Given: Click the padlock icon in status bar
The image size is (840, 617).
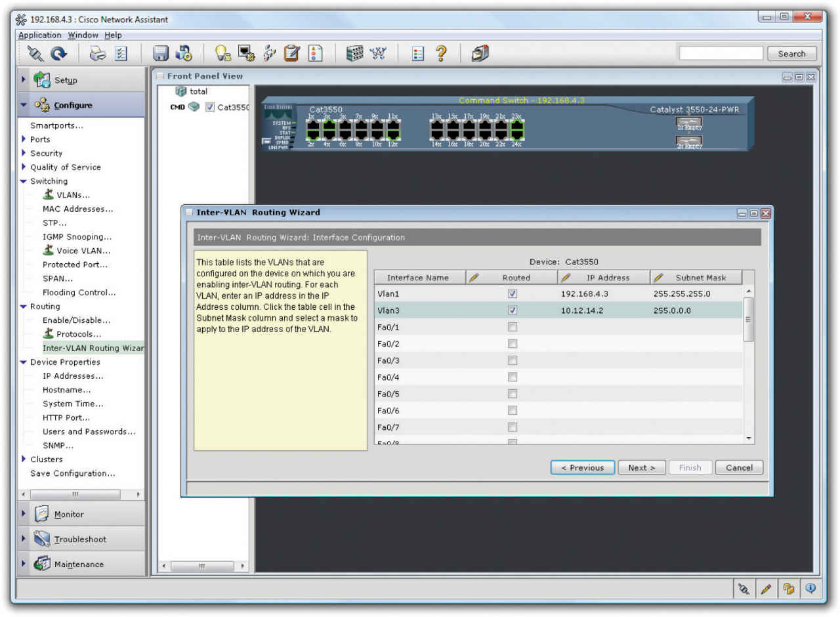Looking at the screenshot, I should click(787, 589).
